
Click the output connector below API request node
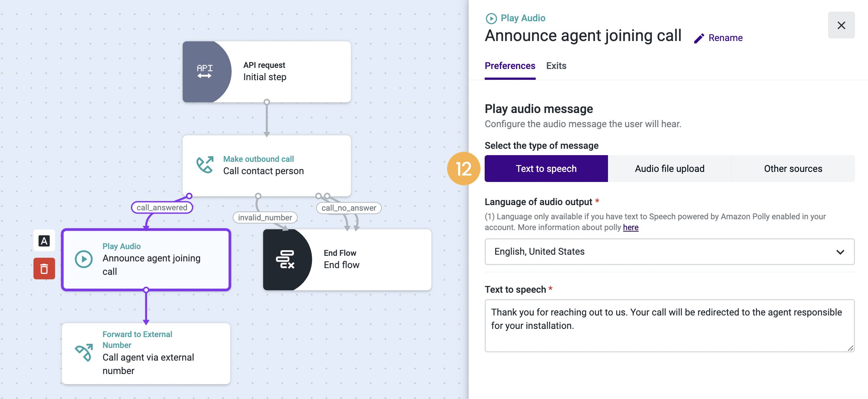point(267,102)
